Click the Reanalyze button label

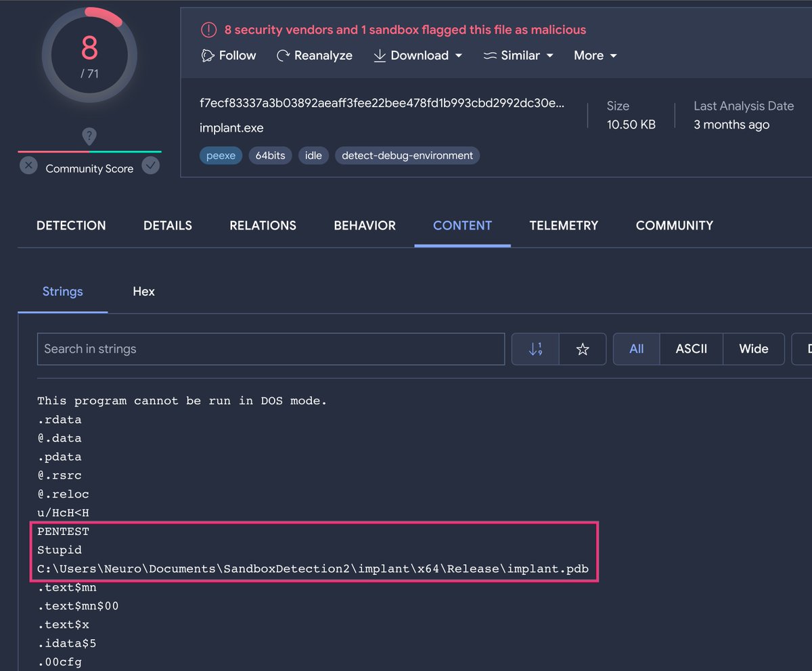[x=323, y=56]
